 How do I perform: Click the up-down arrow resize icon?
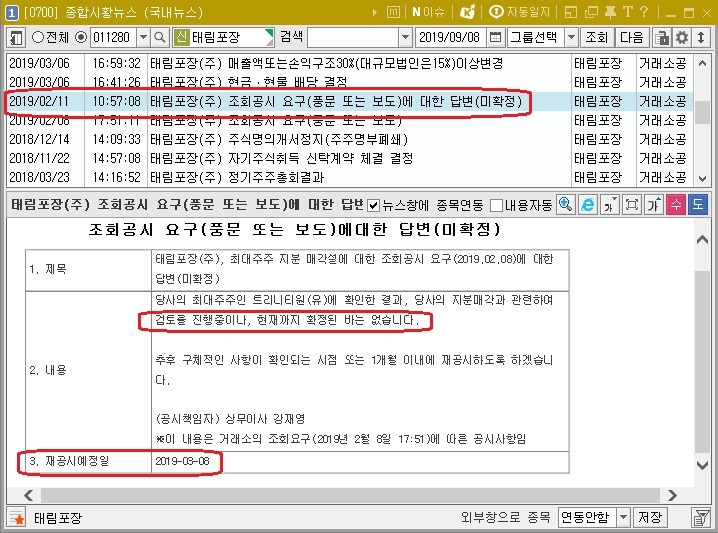click(x=701, y=38)
